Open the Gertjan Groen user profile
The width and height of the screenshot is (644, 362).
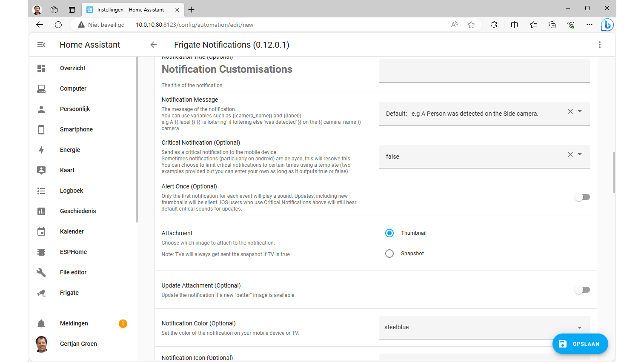tap(78, 344)
